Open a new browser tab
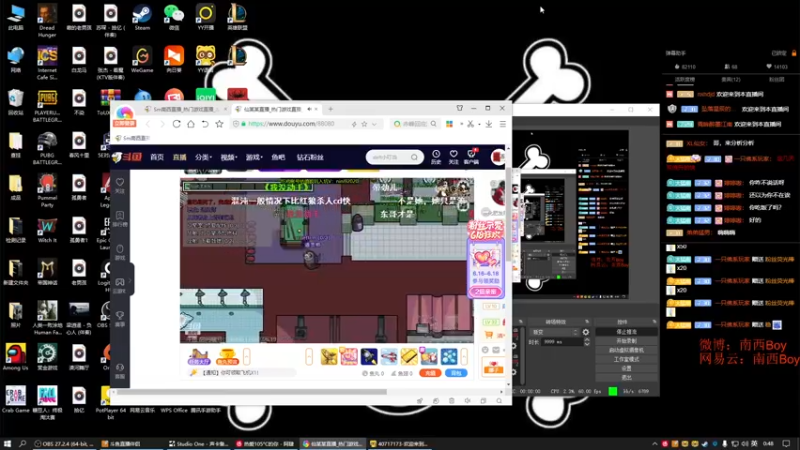Image resolution: width=800 pixels, height=450 pixels. (x=331, y=109)
